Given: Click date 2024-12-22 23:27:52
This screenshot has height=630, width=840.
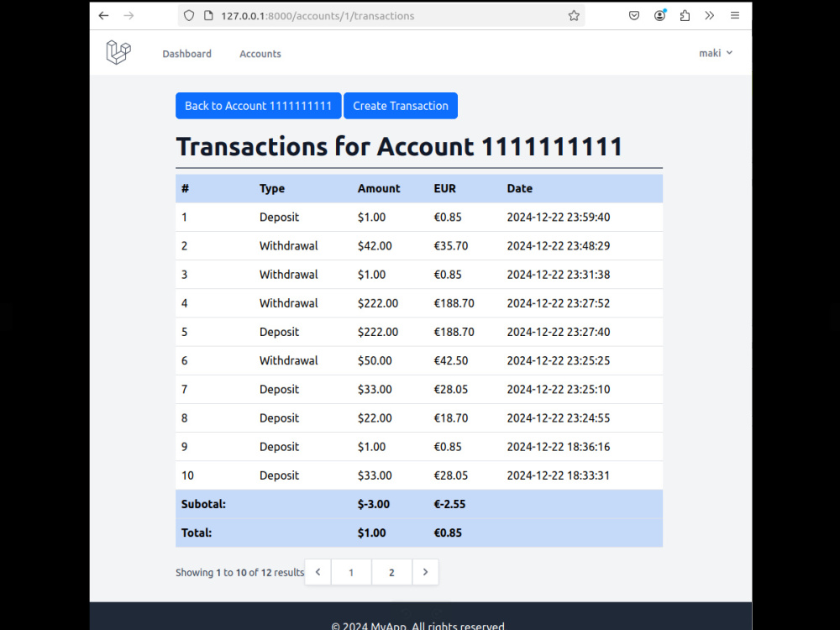Looking at the screenshot, I should point(559,303).
